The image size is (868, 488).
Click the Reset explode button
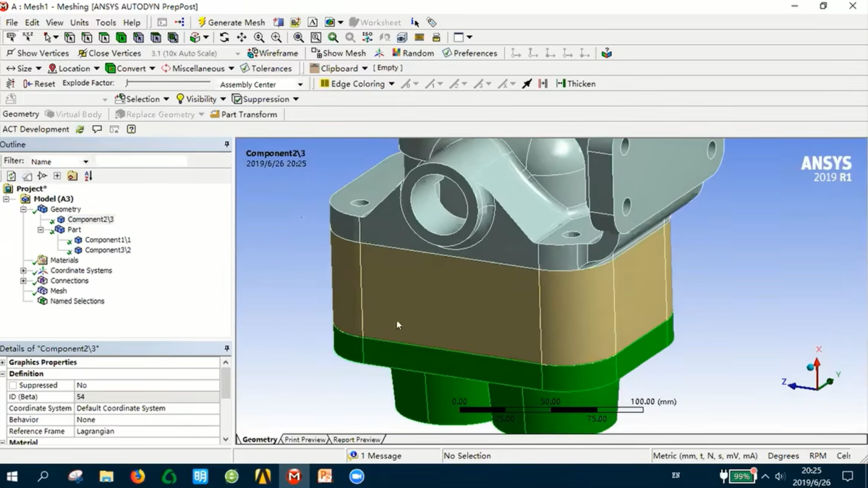click(x=38, y=84)
